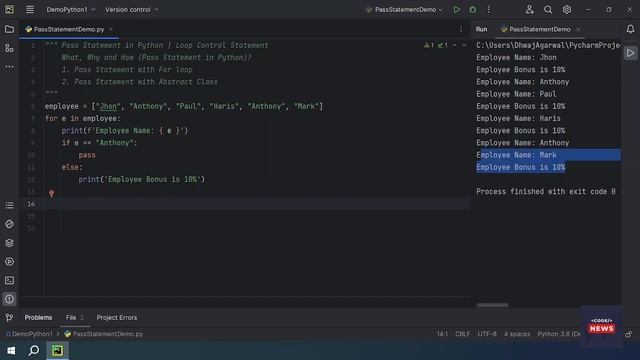Open Windows taskbar search

click(34, 351)
